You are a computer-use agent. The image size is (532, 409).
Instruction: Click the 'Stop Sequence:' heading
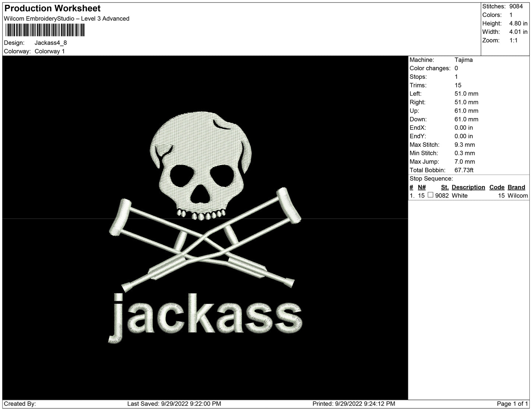(431, 178)
